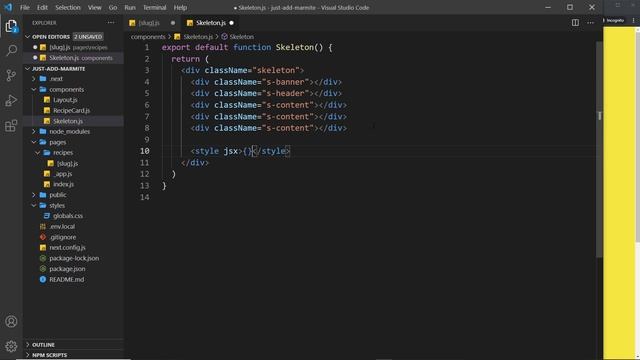The image size is (640, 360).
Task: Open the Run menu
Action: point(130,7)
